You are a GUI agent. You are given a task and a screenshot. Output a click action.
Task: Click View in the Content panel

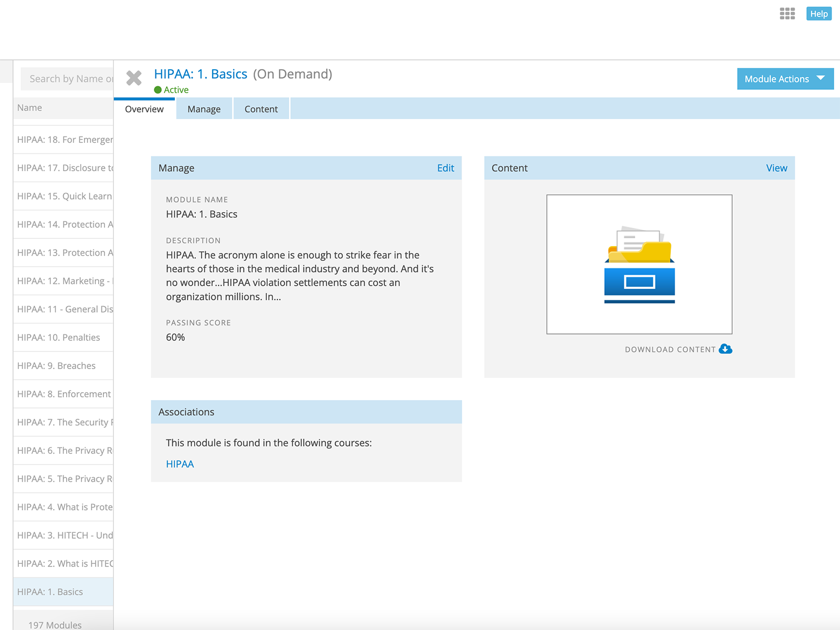pos(776,168)
